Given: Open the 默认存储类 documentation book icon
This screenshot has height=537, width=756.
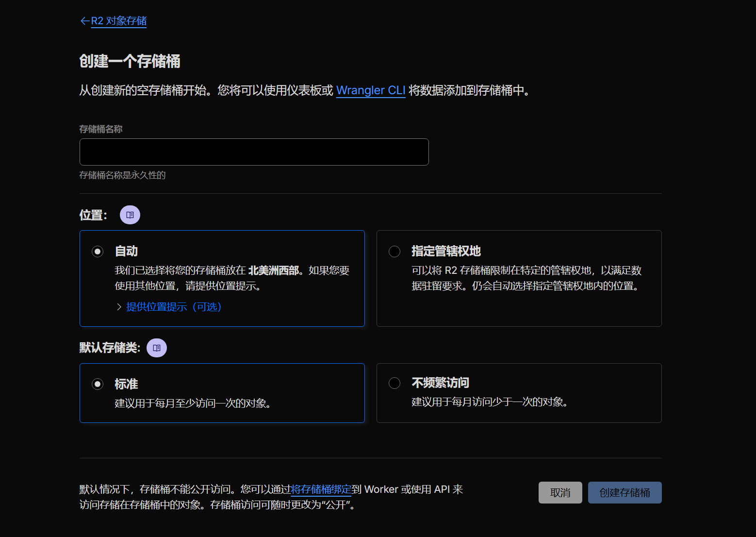Looking at the screenshot, I should tap(157, 348).
